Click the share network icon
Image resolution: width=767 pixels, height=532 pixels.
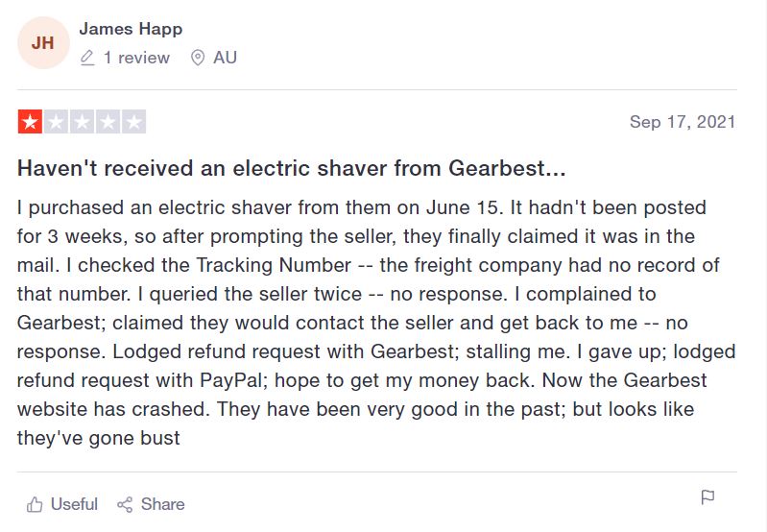(125, 504)
